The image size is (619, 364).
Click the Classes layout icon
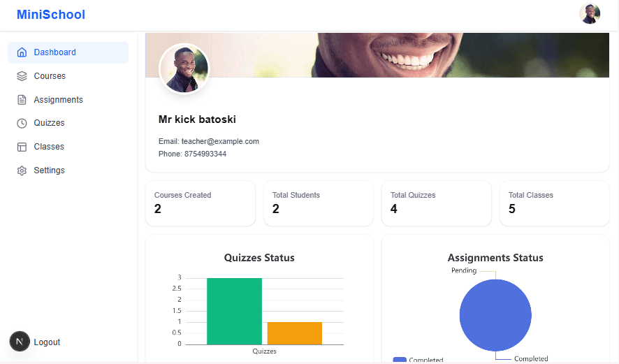(x=22, y=147)
